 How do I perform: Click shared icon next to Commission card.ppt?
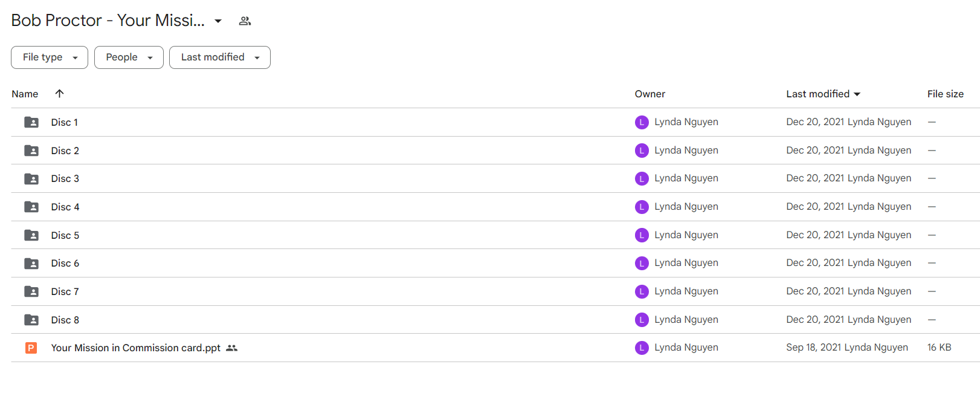point(232,348)
